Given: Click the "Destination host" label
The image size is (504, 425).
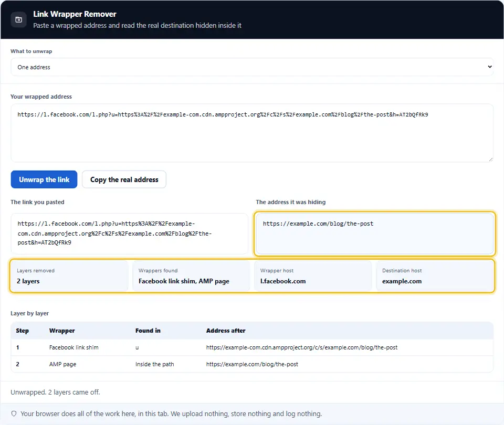Looking at the screenshot, I should pos(402,271).
